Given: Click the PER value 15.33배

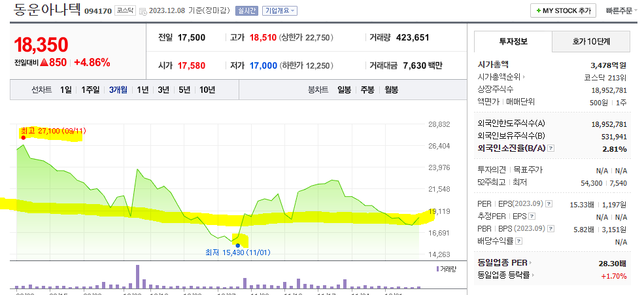Looking at the screenshot, I should tap(582, 204).
